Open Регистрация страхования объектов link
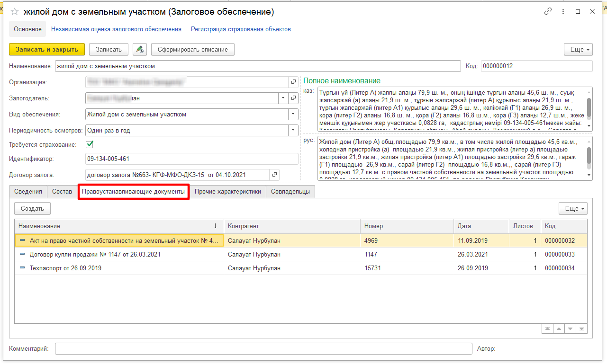Screen dimensions: 607x364 point(241,29)
